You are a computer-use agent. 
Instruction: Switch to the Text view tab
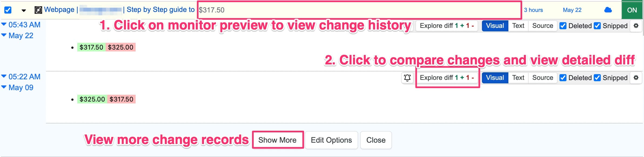[518, 25]
